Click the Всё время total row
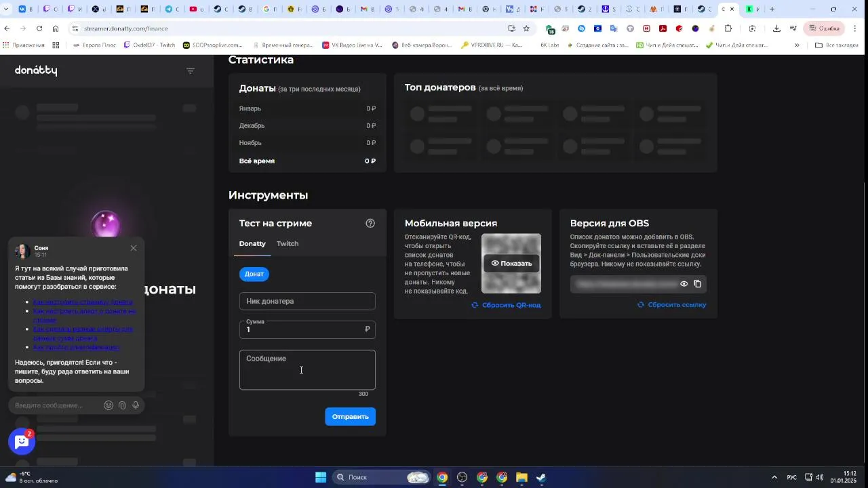 click(x=307, y=161)
